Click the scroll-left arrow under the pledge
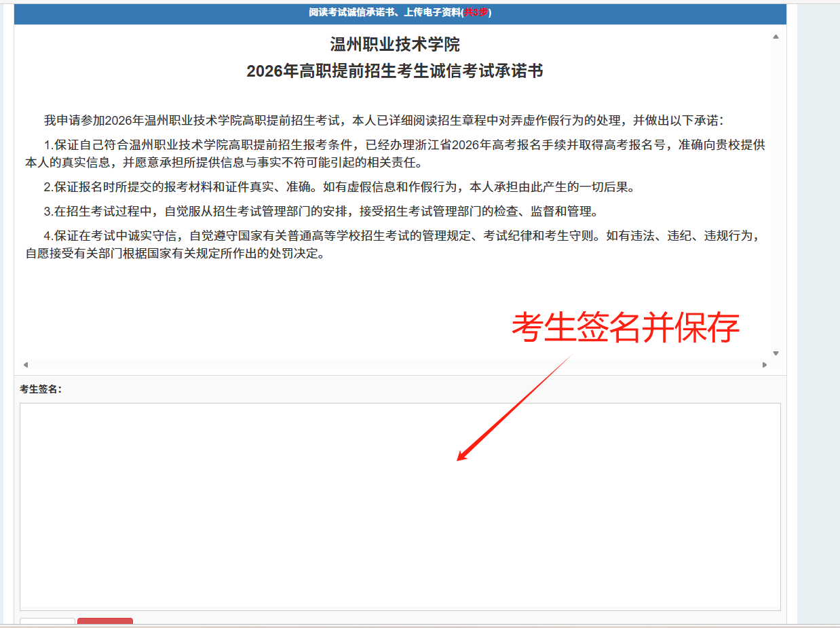The width and height of the screenshot is (840, 628). (x=26, y=365)
